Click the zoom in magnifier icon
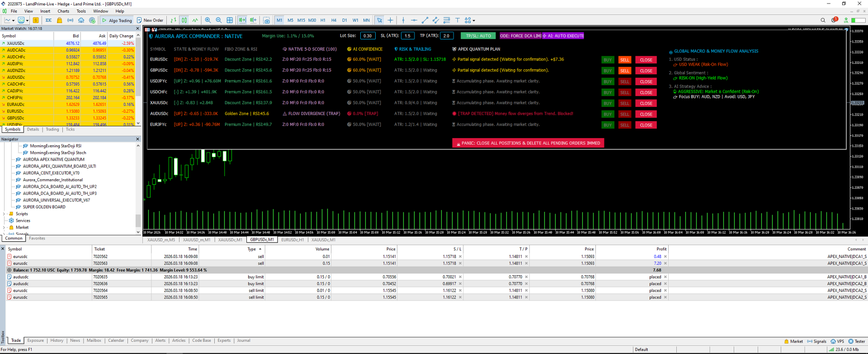Image resolution: width=868 pixels, height=354 pixels. [208, 20]
